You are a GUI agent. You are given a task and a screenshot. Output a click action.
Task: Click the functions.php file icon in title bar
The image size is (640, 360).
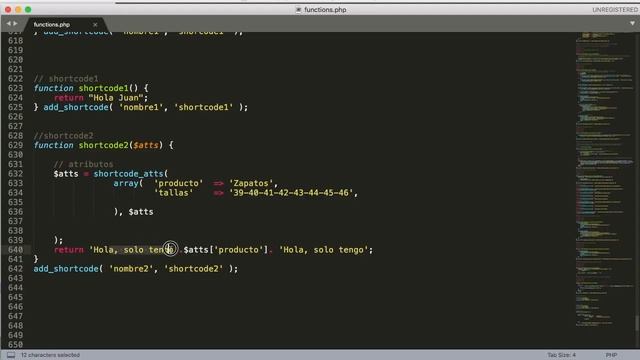coord(298,9)
